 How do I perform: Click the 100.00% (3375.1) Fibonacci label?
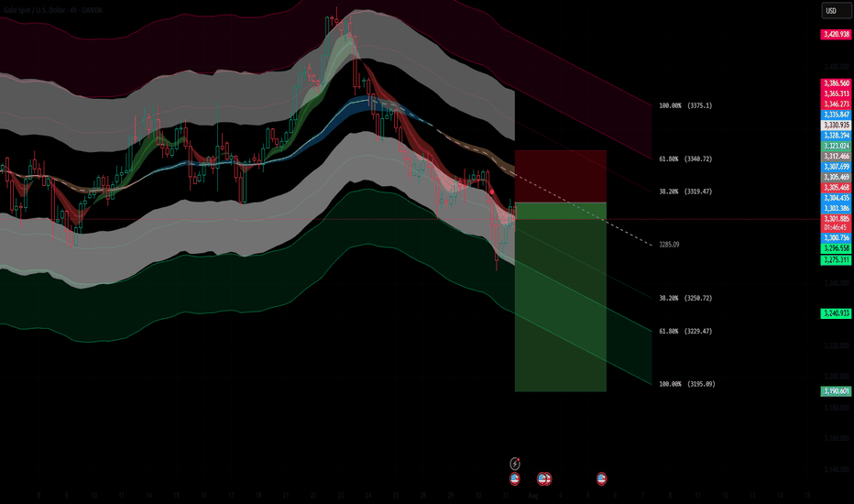pos(685,105)
